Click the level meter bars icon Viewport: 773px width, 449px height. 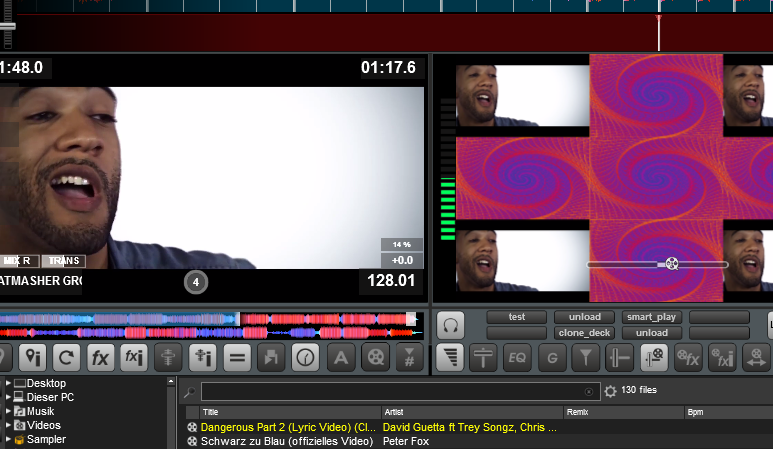click(x=450, y=357)
